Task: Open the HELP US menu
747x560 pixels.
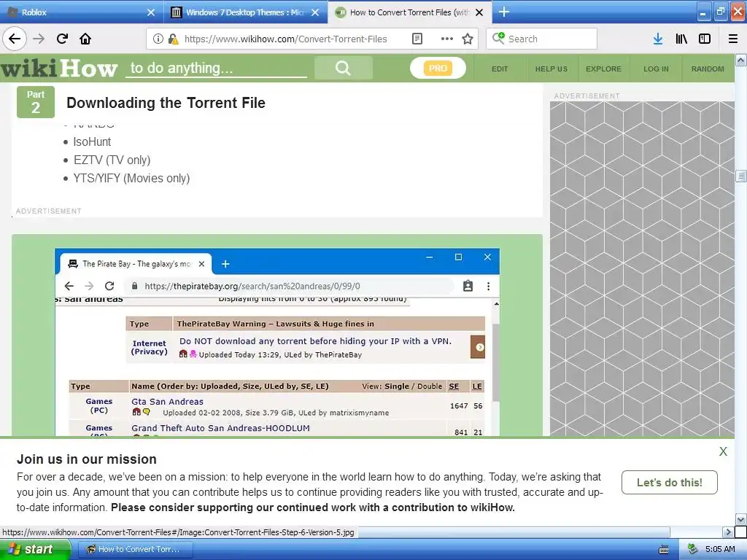Action: [551, 69]
